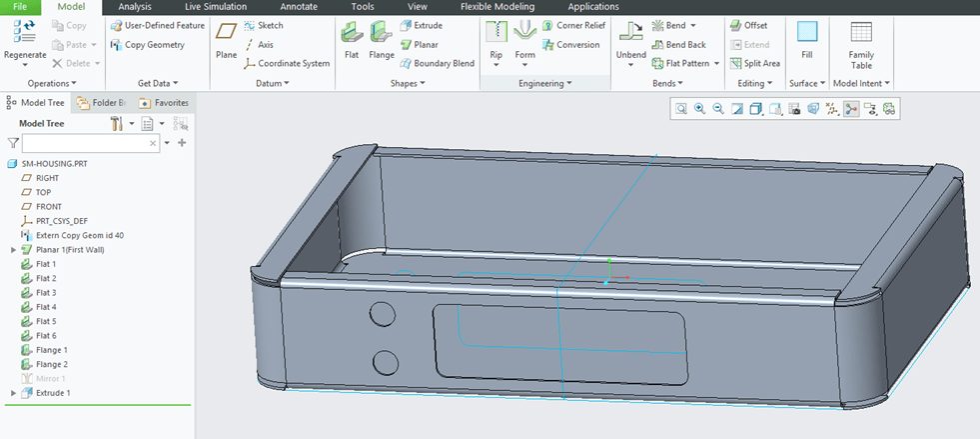Open the Favorites navigator tab
Screen dimensions: 980x439
pos(163,102)
